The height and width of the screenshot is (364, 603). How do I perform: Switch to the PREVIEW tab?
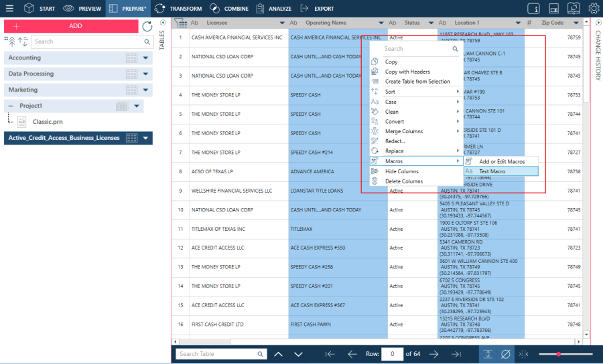(x=82, y=9)
